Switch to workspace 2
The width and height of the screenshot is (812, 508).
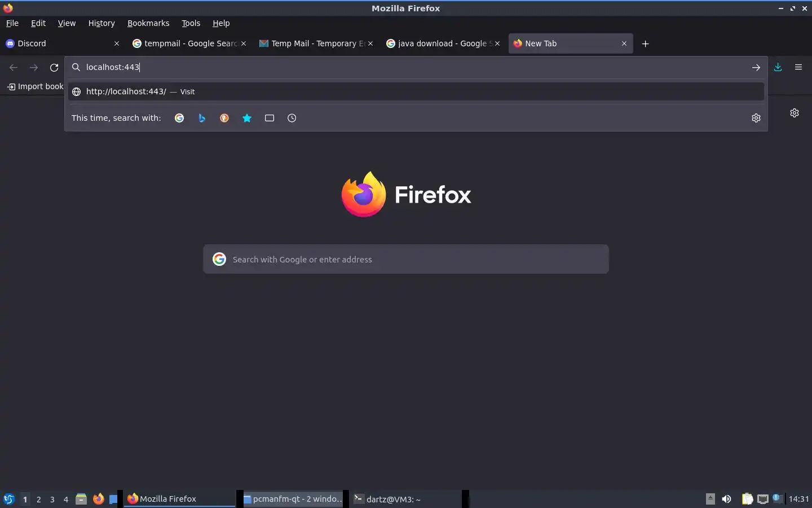tap(38, 499)
